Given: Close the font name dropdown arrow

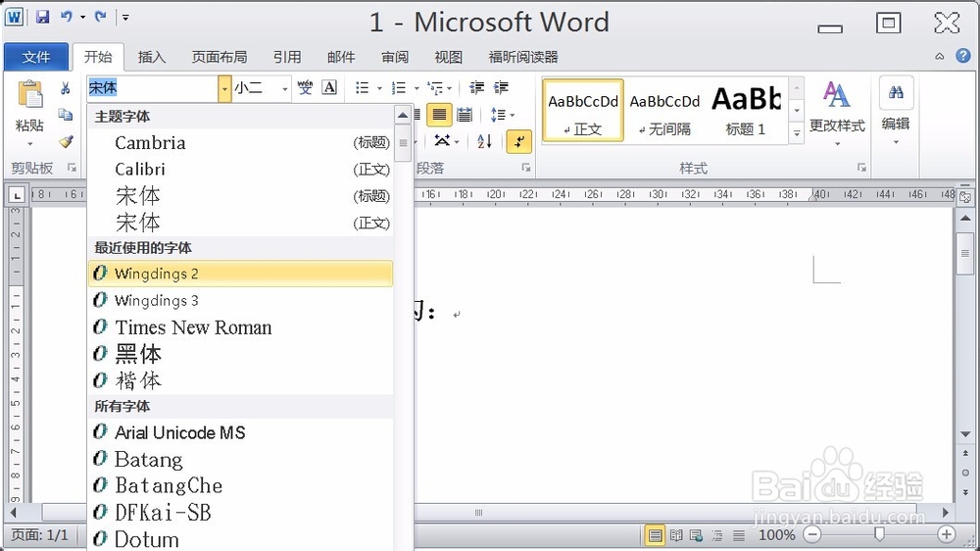Looking at the screenshot, I should [x=224, y=89].
